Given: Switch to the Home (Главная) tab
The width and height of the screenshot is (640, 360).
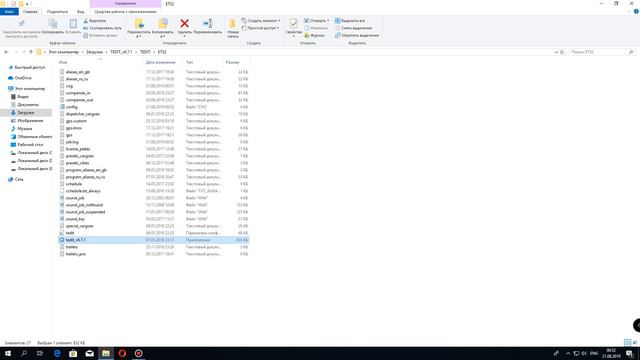Looking at the screenshot, I should pyautogui.click(x=30, y=11).
